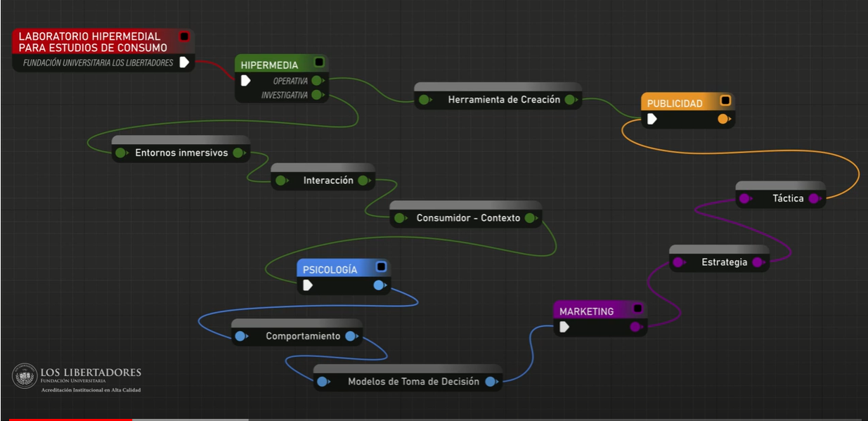Select the Entornos inmersivos node
This screenshot has width=868, height=421.
181,149
